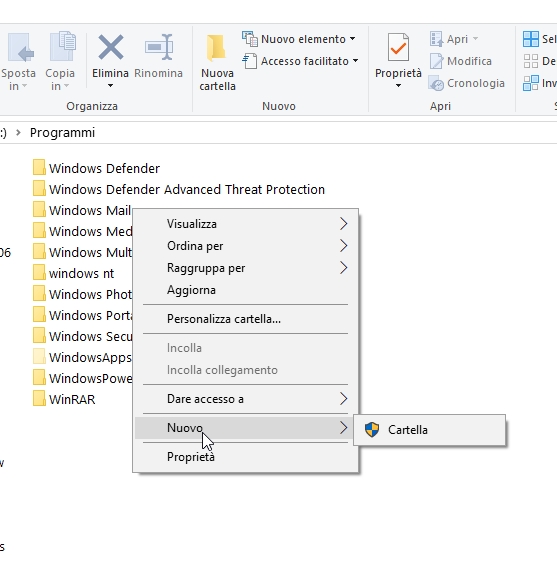Select the Windows Mail folder
557x567 pixels.
(82, 210)
